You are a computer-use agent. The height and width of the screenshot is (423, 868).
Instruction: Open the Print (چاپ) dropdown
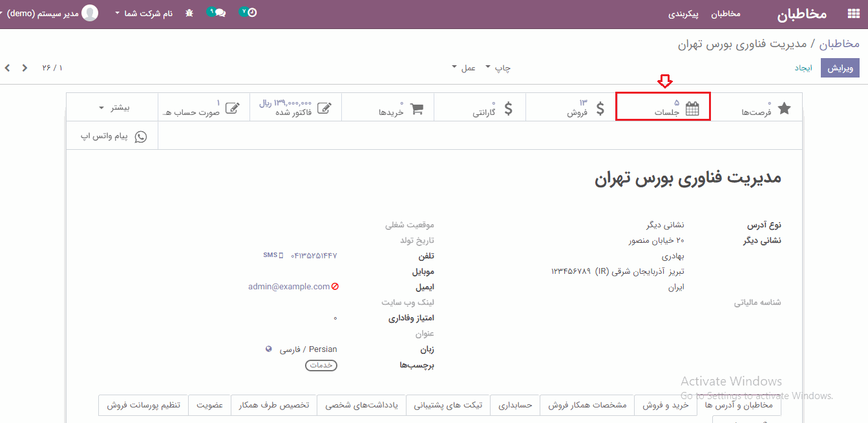[498, 68]
